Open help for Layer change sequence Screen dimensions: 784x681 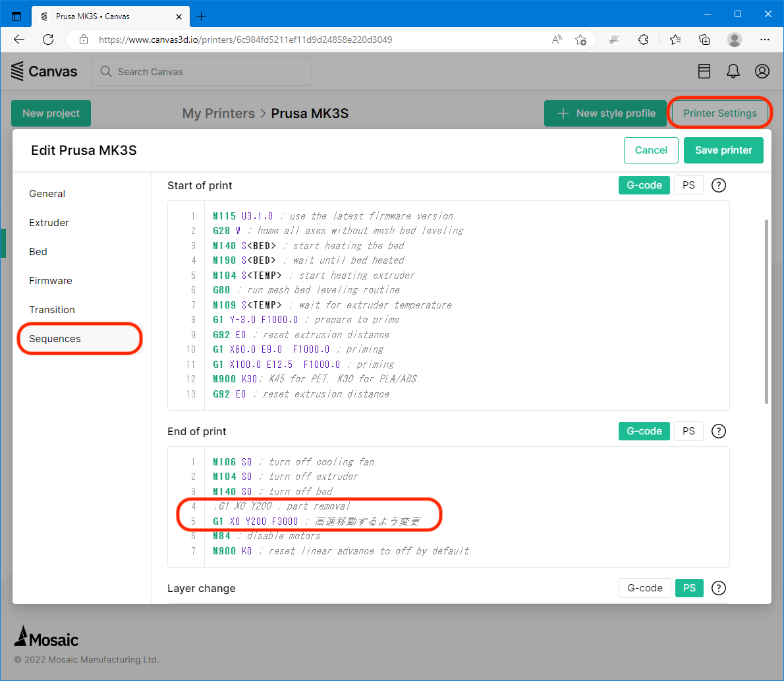719,588
